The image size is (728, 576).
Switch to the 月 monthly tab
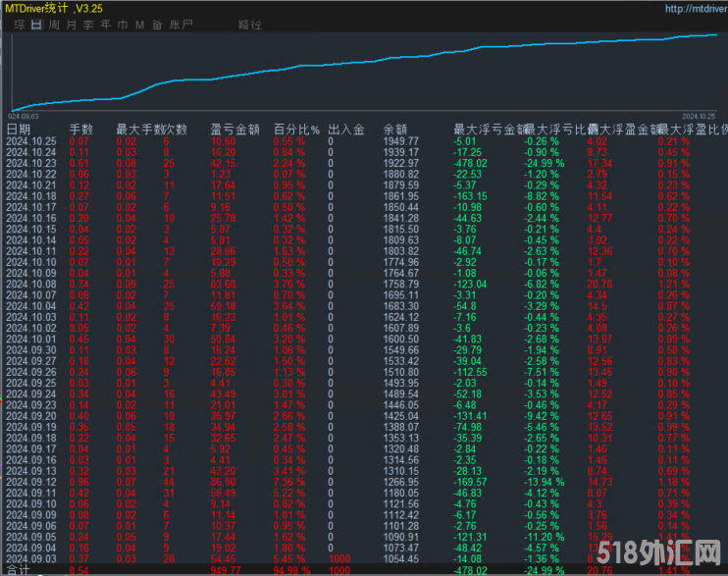click(71, 24)
